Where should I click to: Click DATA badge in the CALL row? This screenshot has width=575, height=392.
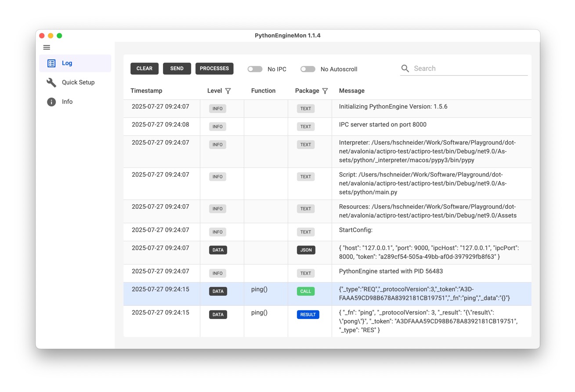218,291
